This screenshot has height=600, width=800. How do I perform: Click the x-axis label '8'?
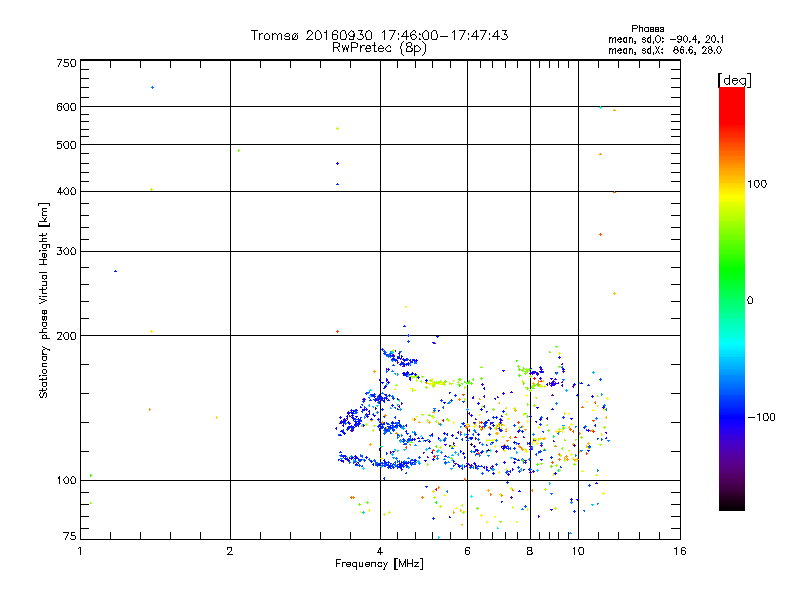point(530,551)
